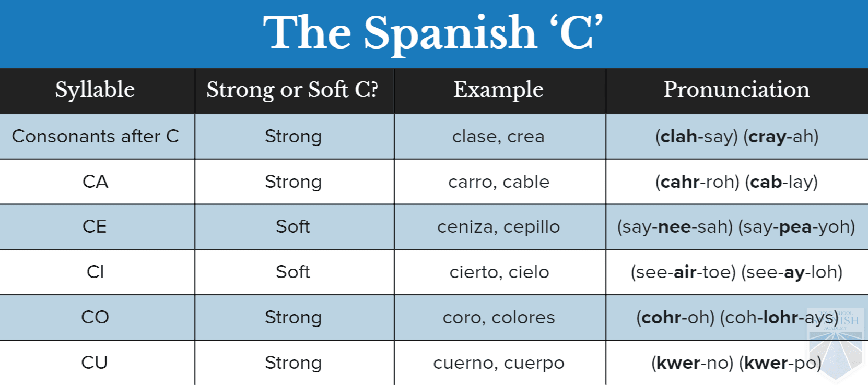Click the title 'The Spanish C'

[x=433, y=32]
